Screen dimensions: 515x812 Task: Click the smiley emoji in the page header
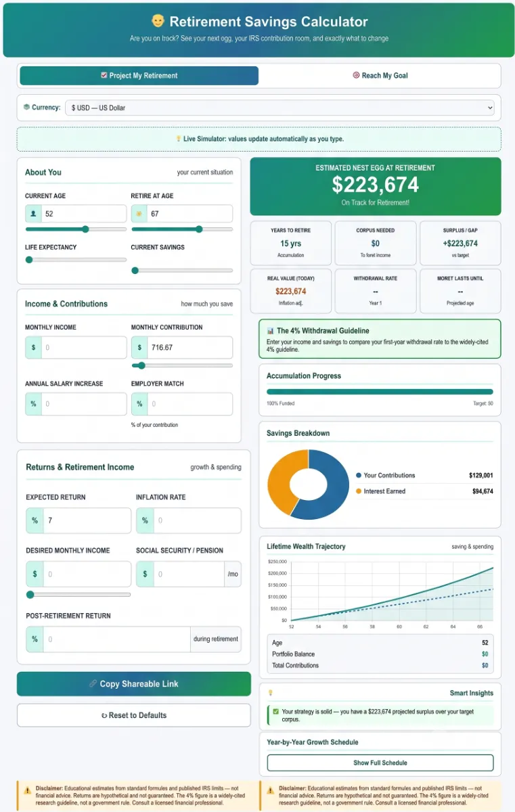tap(157, 22)
